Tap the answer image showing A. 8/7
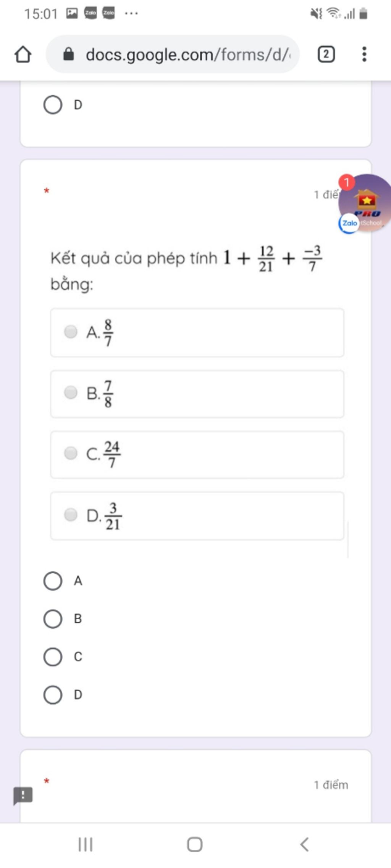The width and height of the screenshot is (391, 868). tap(197, 333)
